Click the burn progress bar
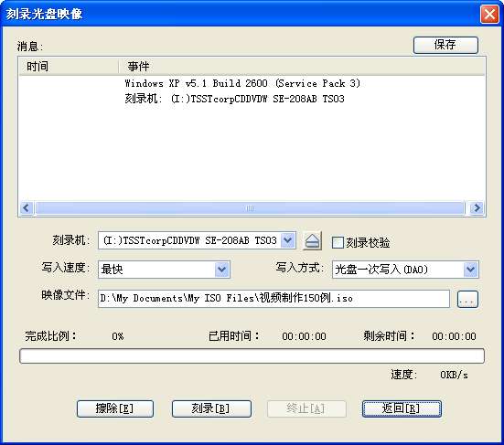Image resolution: width=504 pixels, height=445 pixels. tap(252, 355)
